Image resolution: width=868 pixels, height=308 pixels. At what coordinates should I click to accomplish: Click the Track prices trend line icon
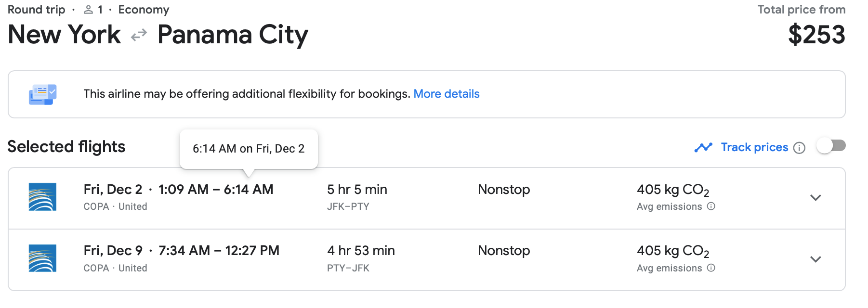pyautogui.click(x=703, y=147)
